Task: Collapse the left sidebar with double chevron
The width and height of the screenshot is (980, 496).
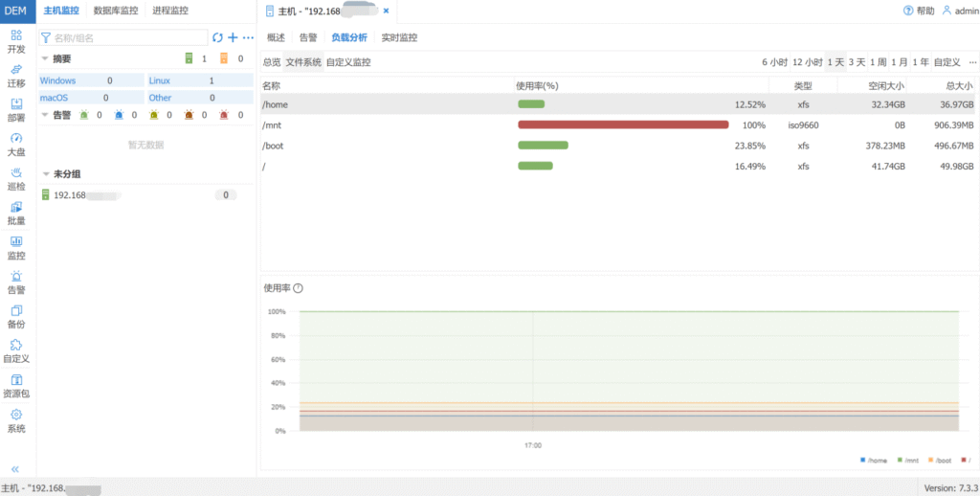Action: click(x=15, y=468)
